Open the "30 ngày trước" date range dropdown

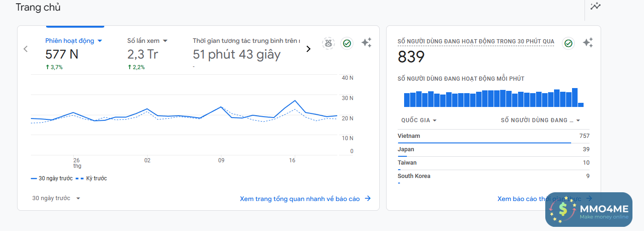56,198
